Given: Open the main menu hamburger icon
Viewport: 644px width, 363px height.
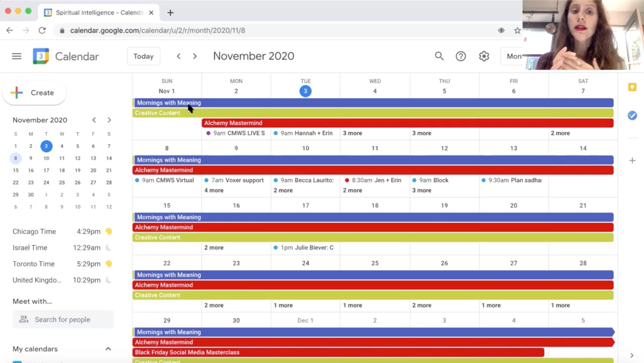Looking at the screenshot, I should (16, 56).
